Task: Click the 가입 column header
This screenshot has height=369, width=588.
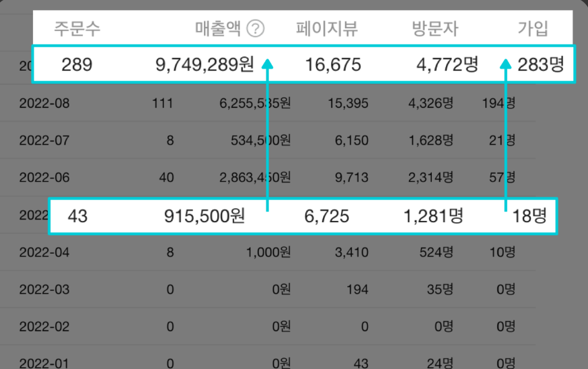Action: click(x=533, y=28)
